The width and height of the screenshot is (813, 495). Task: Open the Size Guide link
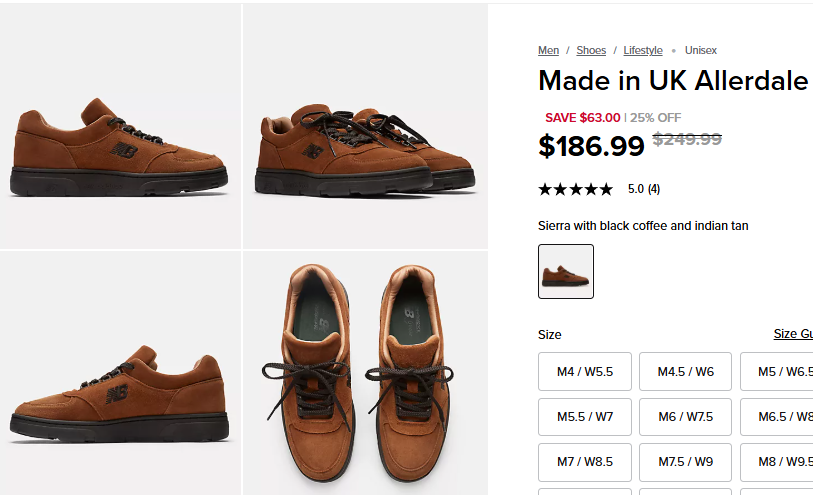792,334
